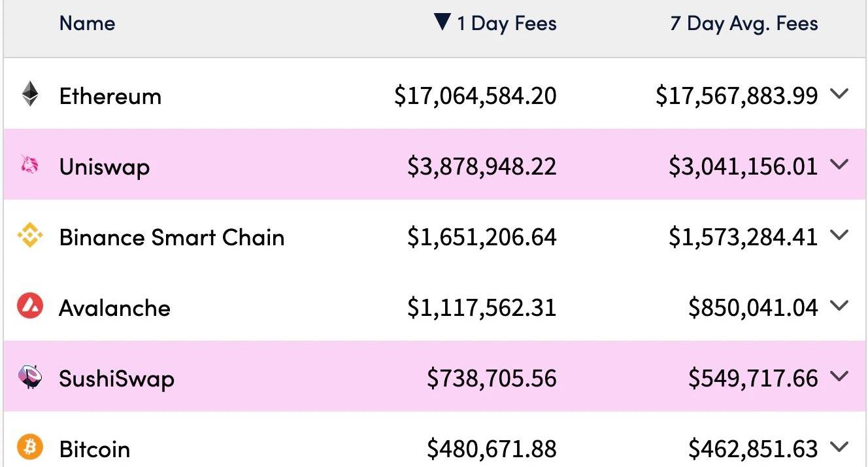Screen dimensions: 868x467
Task: Expand the SushiSwap row chevron
Action: click(839, 376)
